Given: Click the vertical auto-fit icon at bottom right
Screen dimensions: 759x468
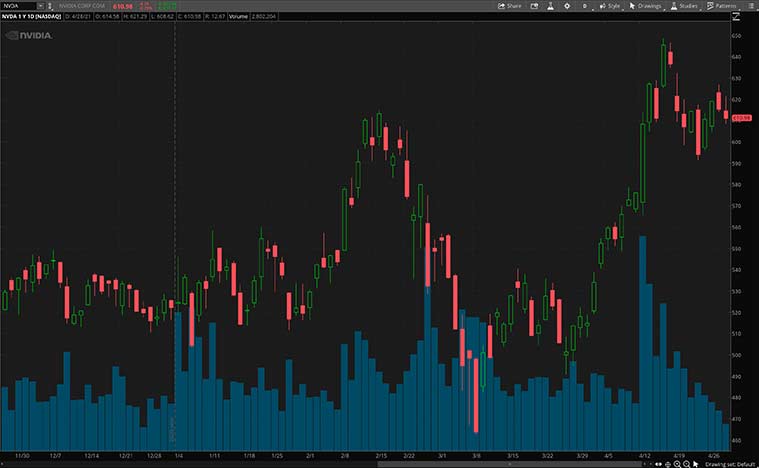Looking at the screenshot, I should (x=668, y=464).
